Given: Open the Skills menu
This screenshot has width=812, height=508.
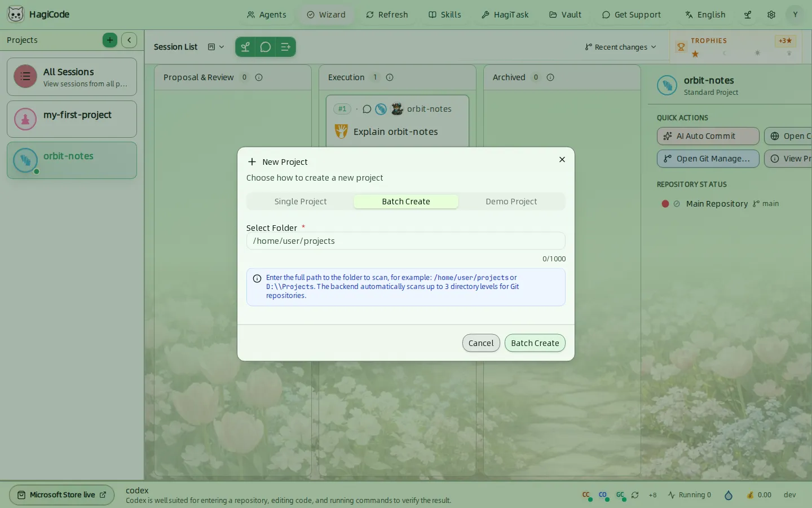Looking at the screenshot, I should 445,15.
